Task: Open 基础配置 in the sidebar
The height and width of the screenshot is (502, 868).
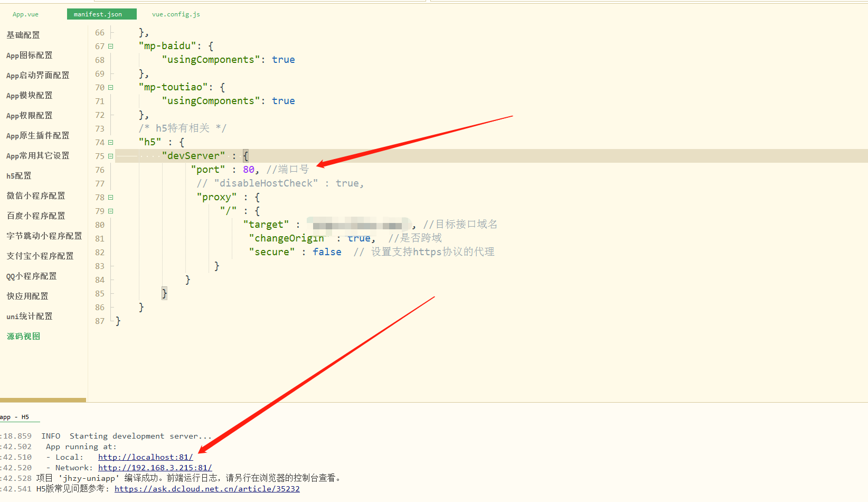Action: point(23,35)
